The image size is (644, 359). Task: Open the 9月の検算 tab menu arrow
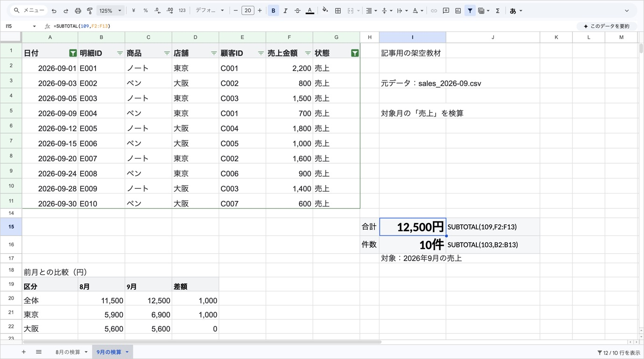pos(127,352)
